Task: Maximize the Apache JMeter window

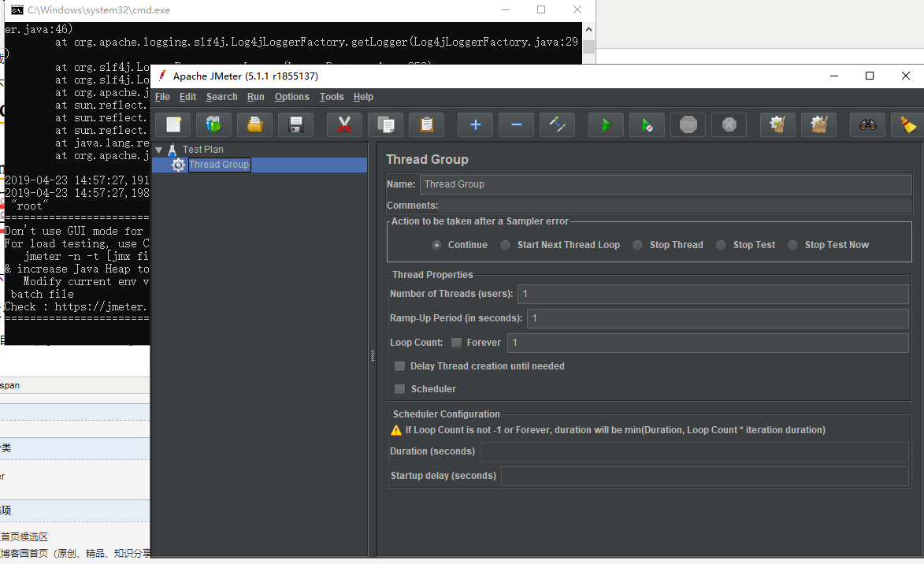Action: pos(869,76)
